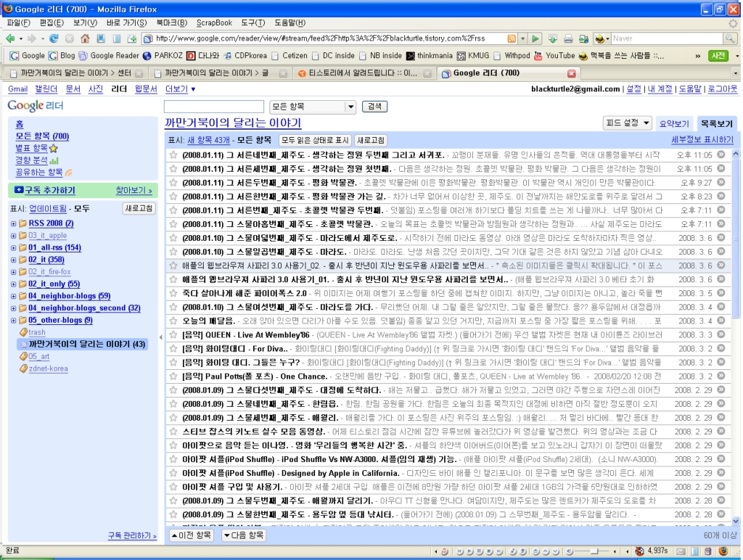
Task: Select the zdnet-korea tag in sidebar
Action: 49,368
